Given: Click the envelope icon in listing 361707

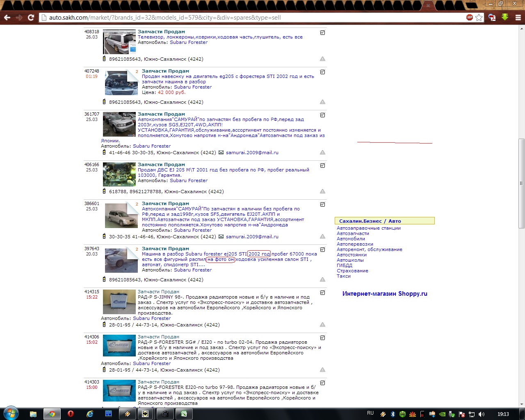Looking at the screenshot, I should pyautogui.click(x=221, y=153).
